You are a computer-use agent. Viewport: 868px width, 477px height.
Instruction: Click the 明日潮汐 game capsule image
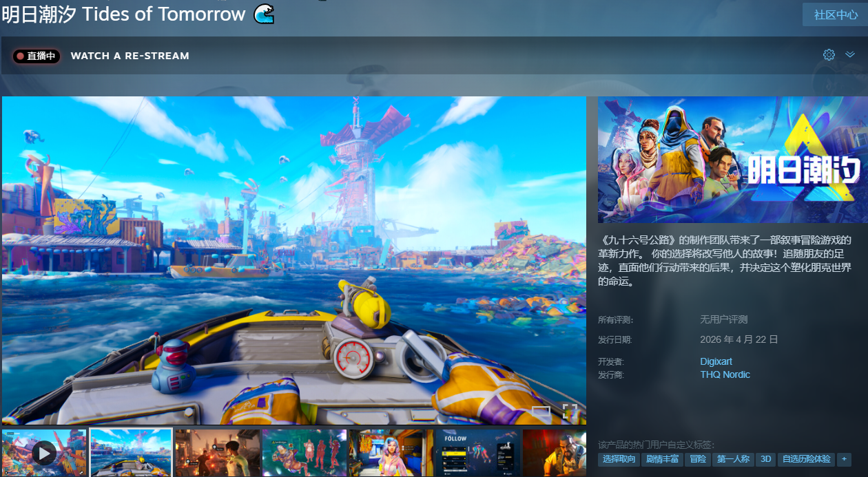click(732, 160)
